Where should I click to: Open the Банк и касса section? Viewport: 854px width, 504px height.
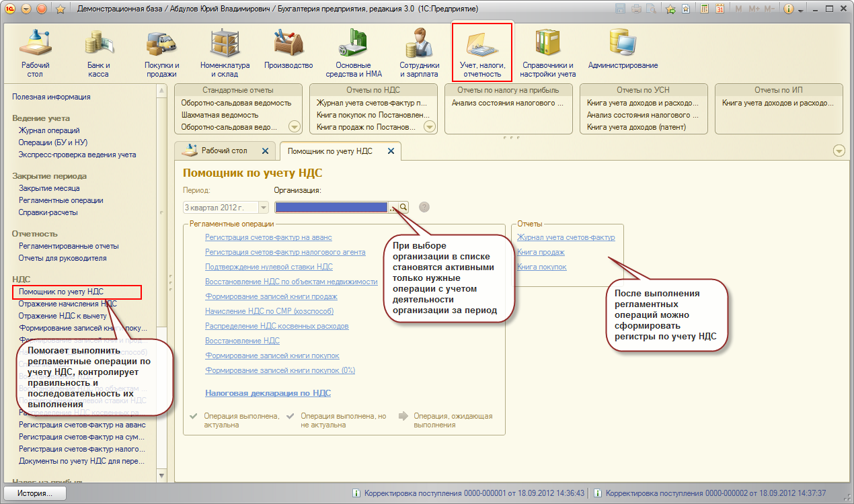click(x=98, y=54)
